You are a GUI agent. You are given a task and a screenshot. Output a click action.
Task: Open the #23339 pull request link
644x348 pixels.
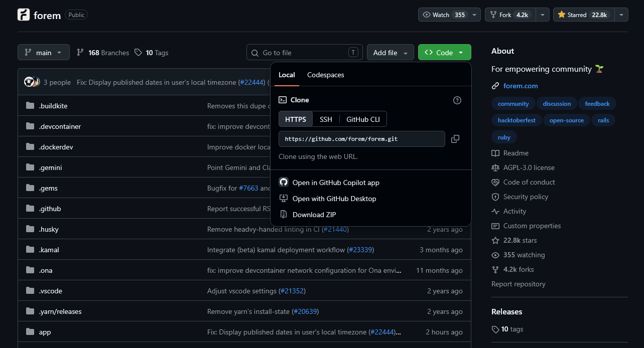(x=361, y=250)
